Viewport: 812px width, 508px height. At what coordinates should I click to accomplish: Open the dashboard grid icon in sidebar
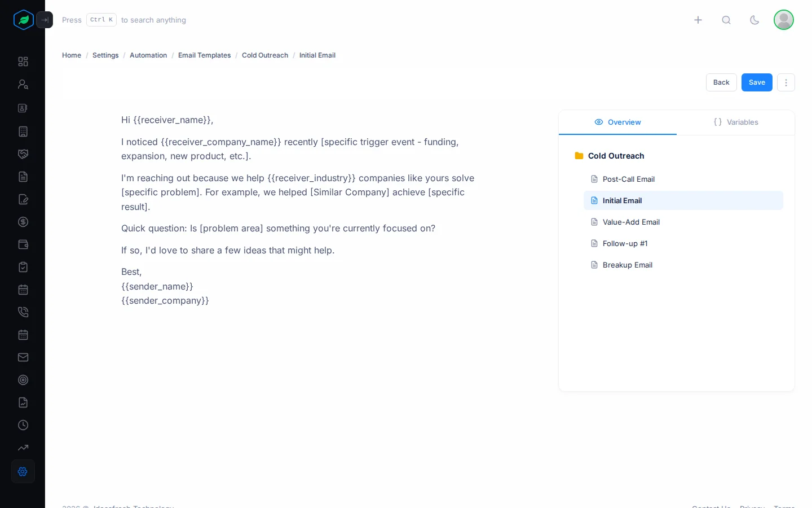pyautogui.click(x=23, y=62)
